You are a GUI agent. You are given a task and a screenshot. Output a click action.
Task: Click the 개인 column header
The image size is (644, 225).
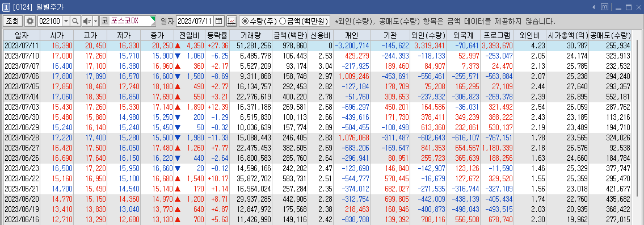point(352,35)
